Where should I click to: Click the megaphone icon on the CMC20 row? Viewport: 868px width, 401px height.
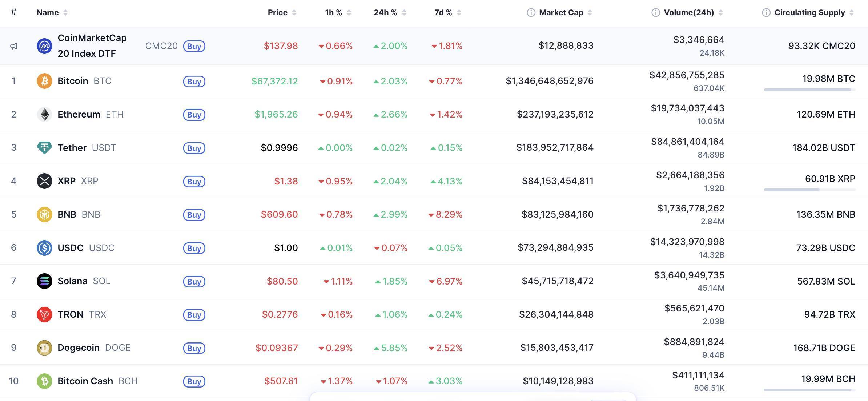[x=14, y=46]
